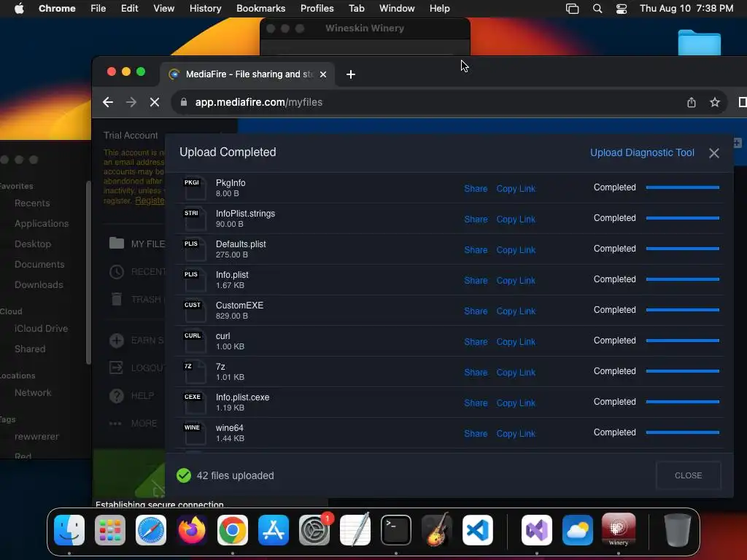Open the Bookmarks menu
Screen dimensions: 747x560
(260, 9)
